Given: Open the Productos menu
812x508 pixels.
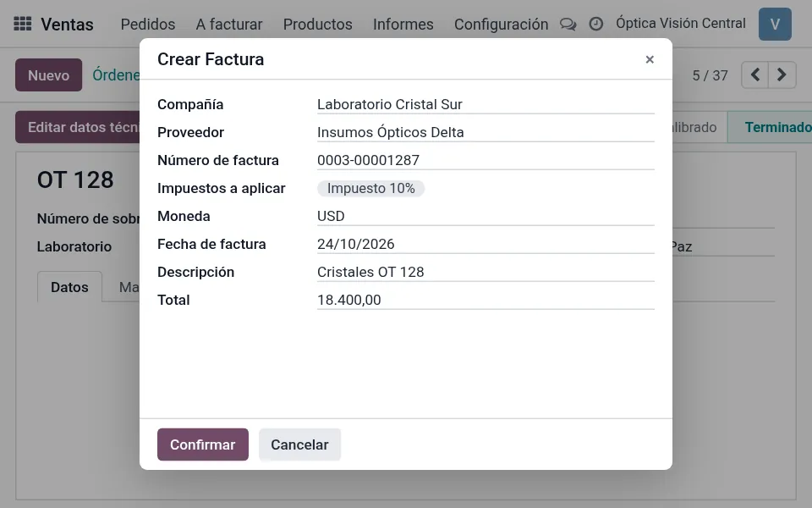Looking at the screenshot, I should point(317,24).
